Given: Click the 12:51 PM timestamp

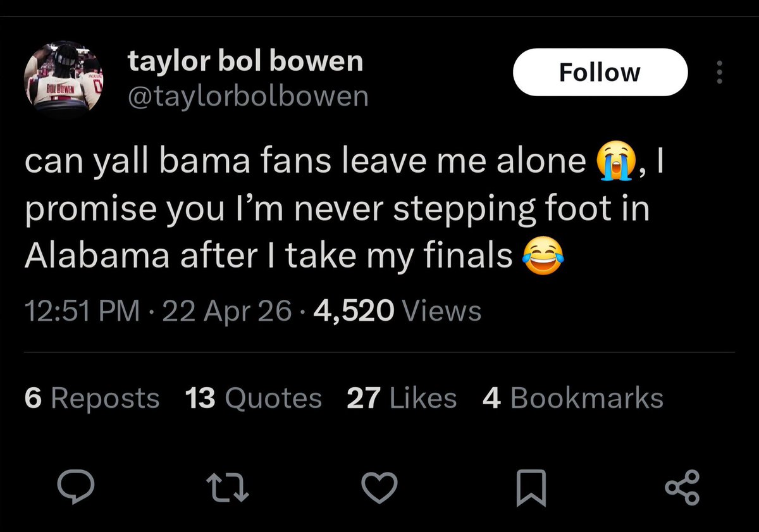Looking at the screenshot, I should coord(82,311).
